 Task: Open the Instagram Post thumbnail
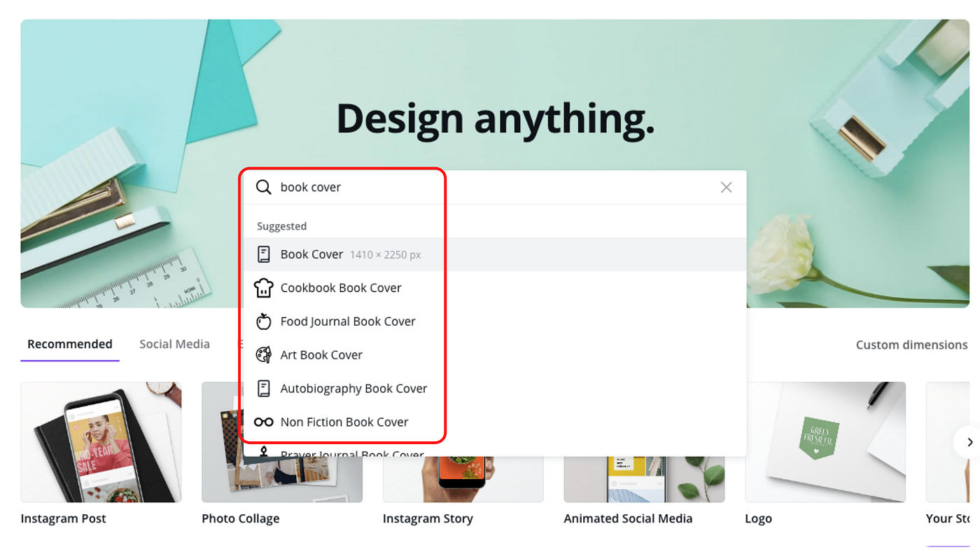click(101, 442)
